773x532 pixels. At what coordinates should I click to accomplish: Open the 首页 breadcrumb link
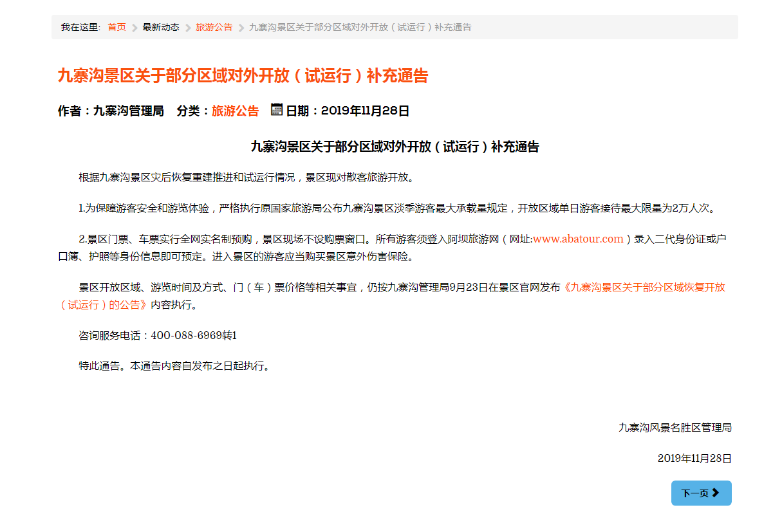point(116,27)
